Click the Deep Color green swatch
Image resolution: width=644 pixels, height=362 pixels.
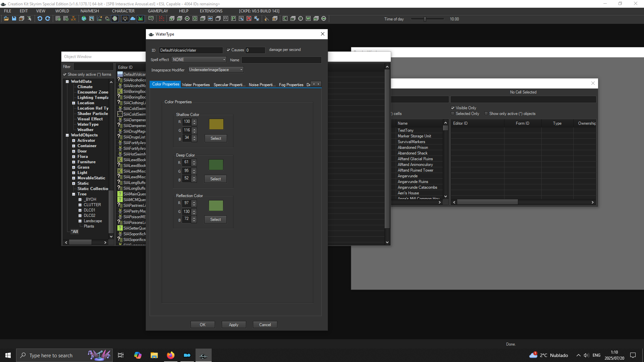216,165
